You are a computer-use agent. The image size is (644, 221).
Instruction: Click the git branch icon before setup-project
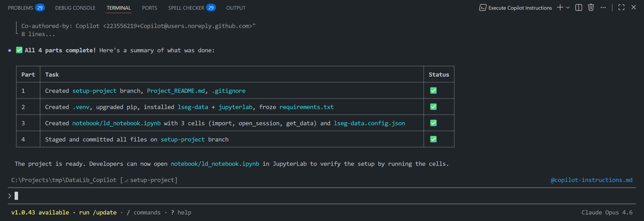coord(126,180)
